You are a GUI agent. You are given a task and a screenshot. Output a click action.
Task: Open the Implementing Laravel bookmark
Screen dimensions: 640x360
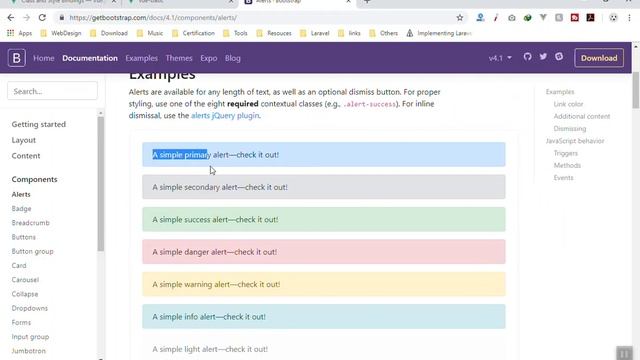tap(439, 33)
